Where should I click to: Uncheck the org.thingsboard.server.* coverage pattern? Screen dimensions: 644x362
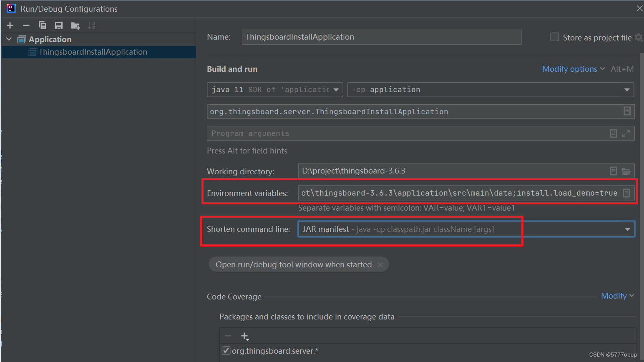click(x=226, y=351)
